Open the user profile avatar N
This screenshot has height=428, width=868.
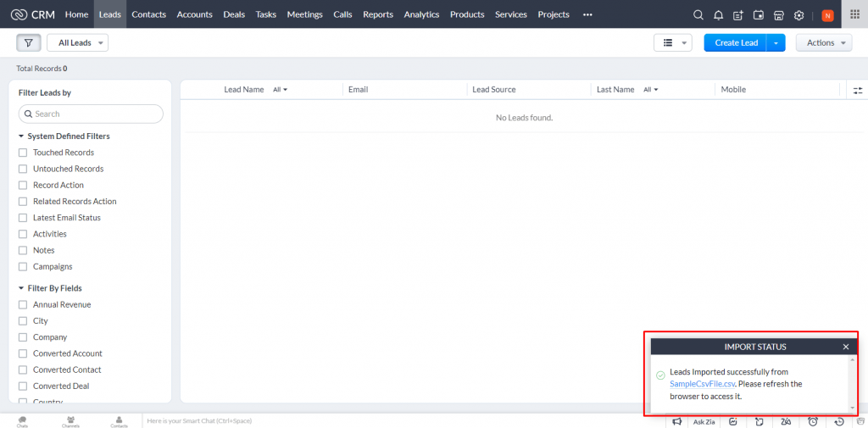click(827, 15)
